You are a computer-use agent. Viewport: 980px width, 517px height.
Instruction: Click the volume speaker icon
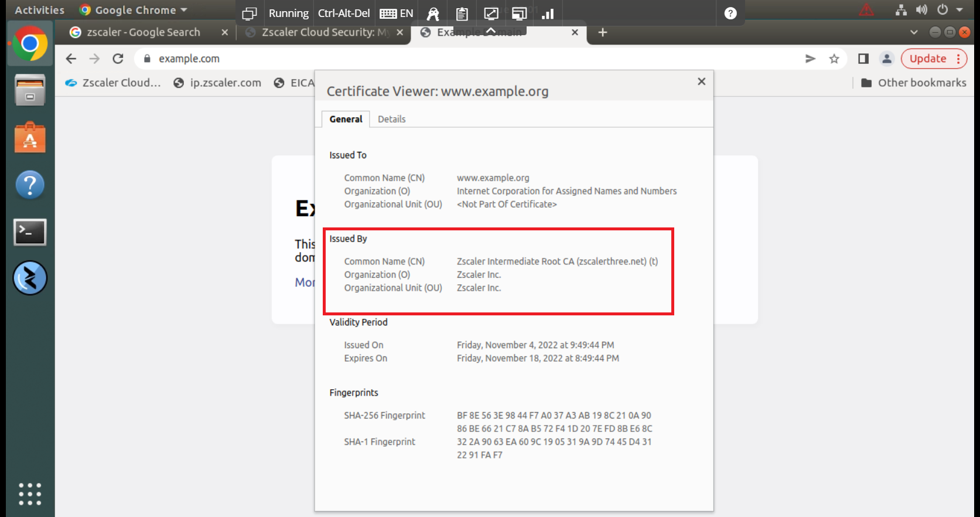pos(921,10)
